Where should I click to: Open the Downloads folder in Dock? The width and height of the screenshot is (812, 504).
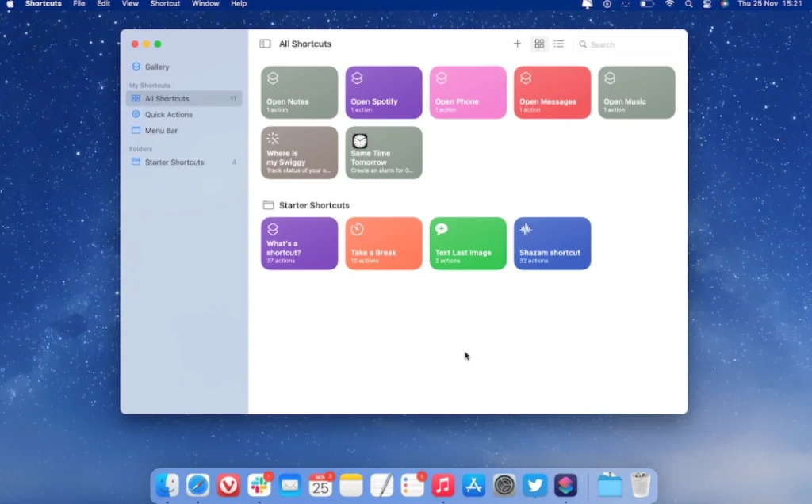coord(610,485)
